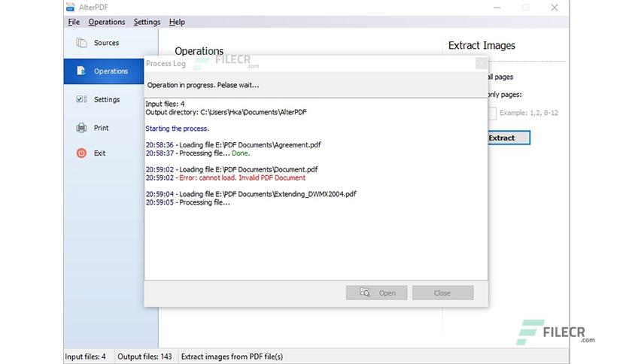Click the 'Starting the process.' log line
The width and height of the screenshot is (629, 364).
[x=177, y=129]
